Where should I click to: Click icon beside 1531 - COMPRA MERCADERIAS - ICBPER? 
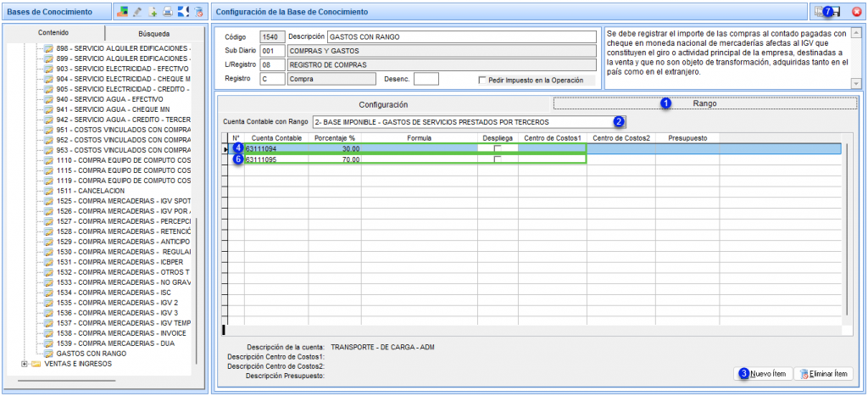[x=48, y=262]
